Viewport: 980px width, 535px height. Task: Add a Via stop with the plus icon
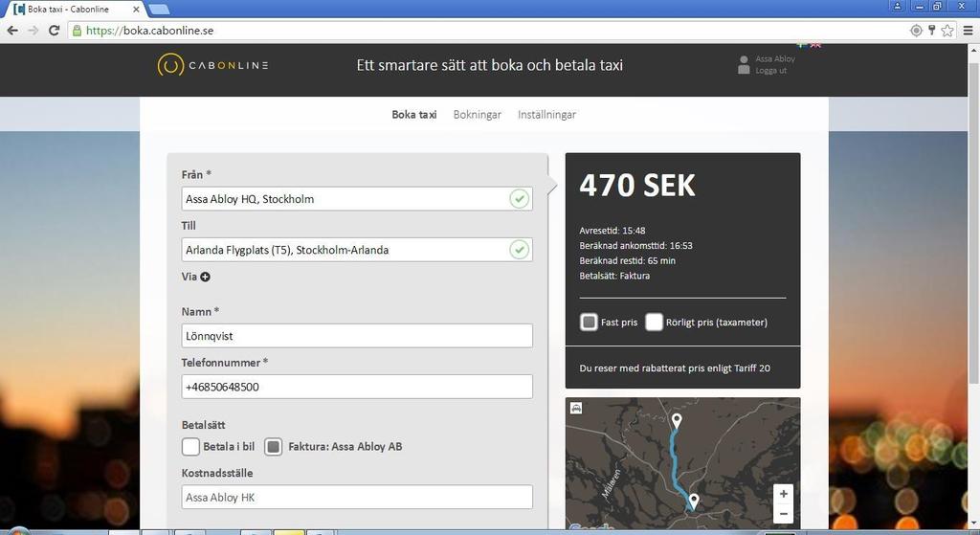pyautogui.click(x=205, y=277)
